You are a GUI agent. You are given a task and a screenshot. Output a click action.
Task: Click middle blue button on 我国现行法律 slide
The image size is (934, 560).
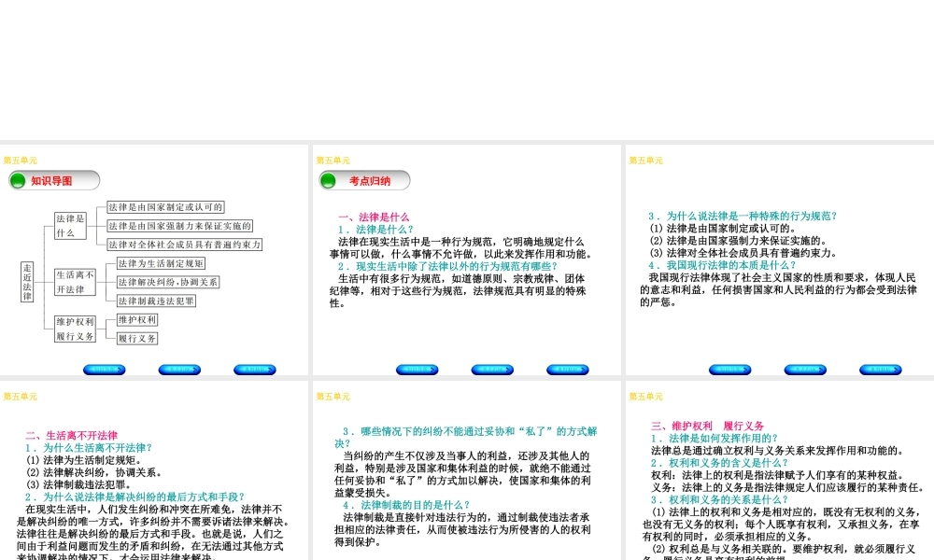[x=805, y=370]
